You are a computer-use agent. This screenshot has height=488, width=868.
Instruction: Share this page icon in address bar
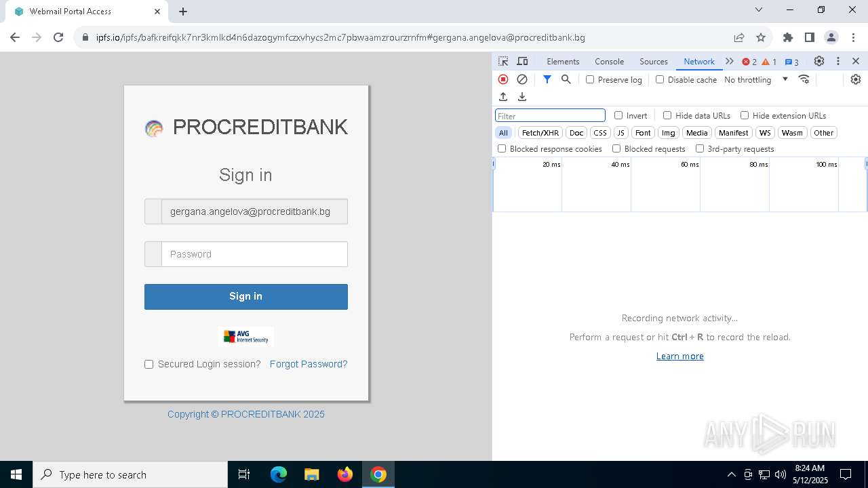(x=739, y=37)
